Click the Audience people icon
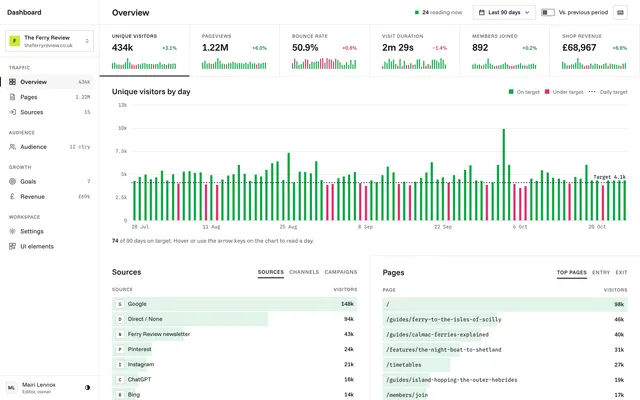 pos(12,147)
